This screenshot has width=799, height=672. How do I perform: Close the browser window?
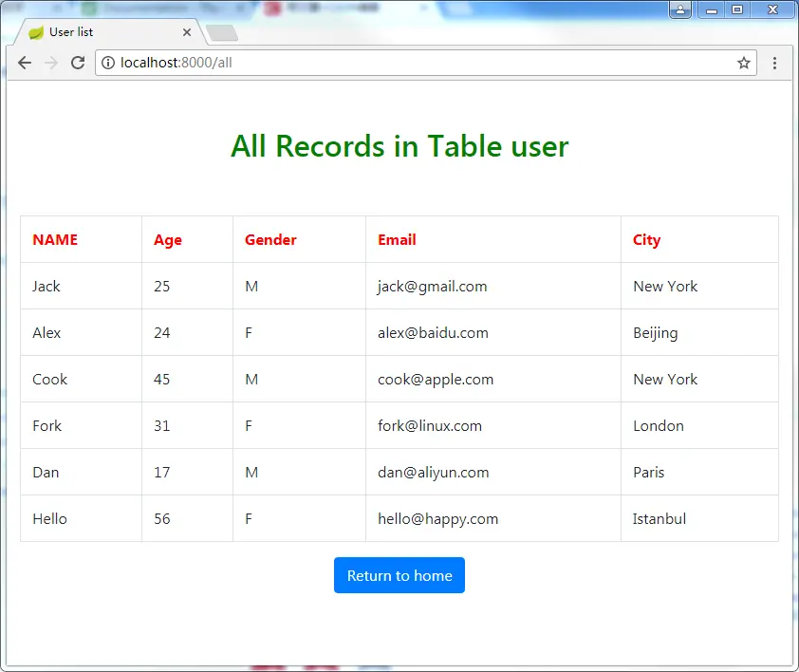pyautogui.click(x=772, y=9)
